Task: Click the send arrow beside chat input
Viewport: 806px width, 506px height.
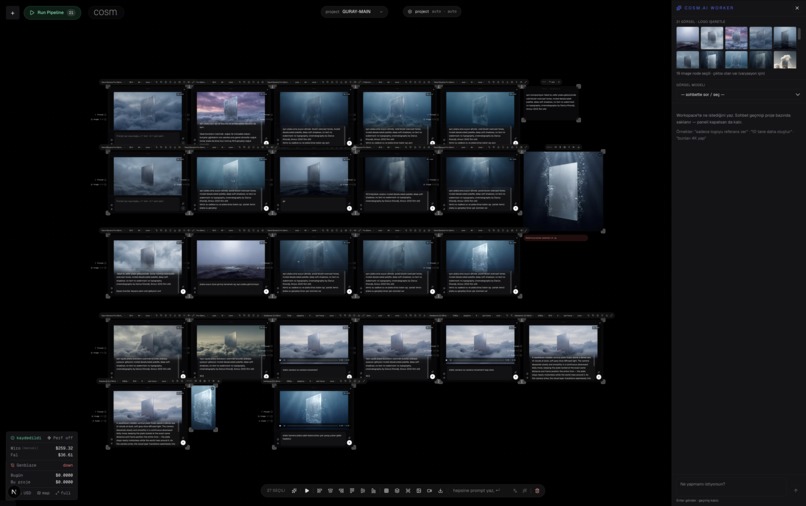Action: click(796, 491)
